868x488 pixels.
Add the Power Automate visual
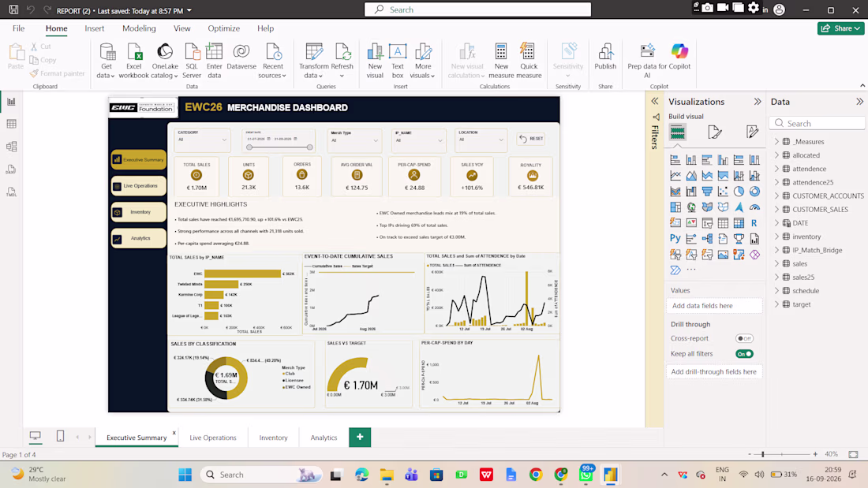[675, 270]
